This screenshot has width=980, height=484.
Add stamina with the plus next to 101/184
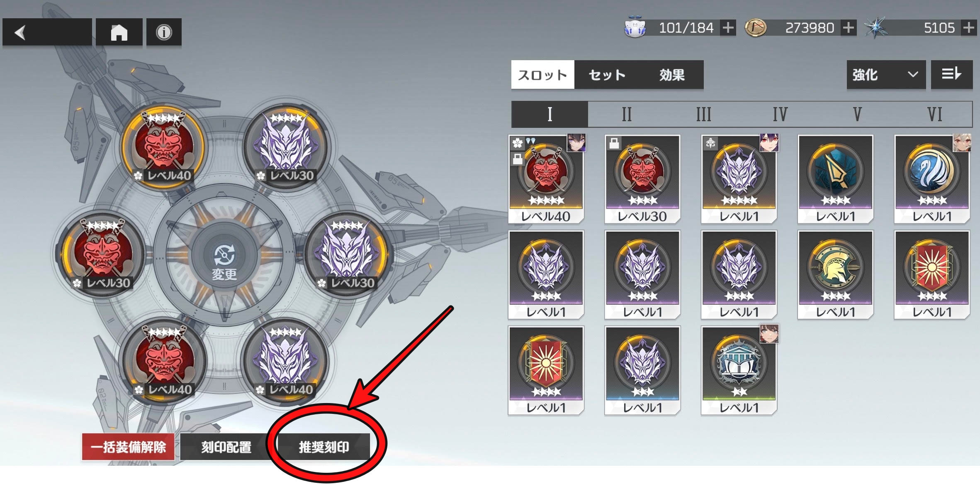(728, 28)
